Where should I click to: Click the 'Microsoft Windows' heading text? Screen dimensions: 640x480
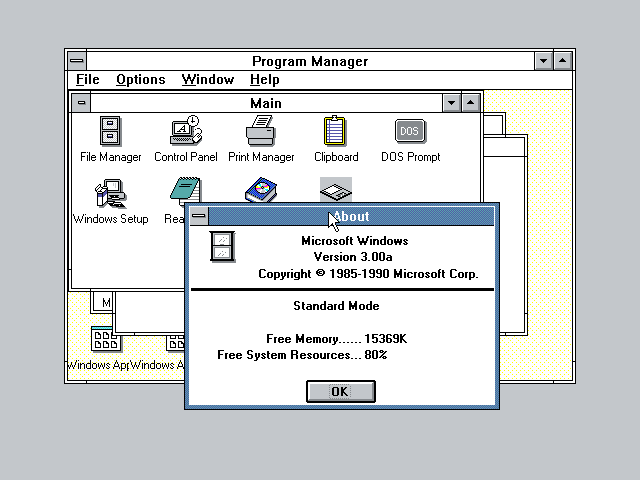coord(355,241)
